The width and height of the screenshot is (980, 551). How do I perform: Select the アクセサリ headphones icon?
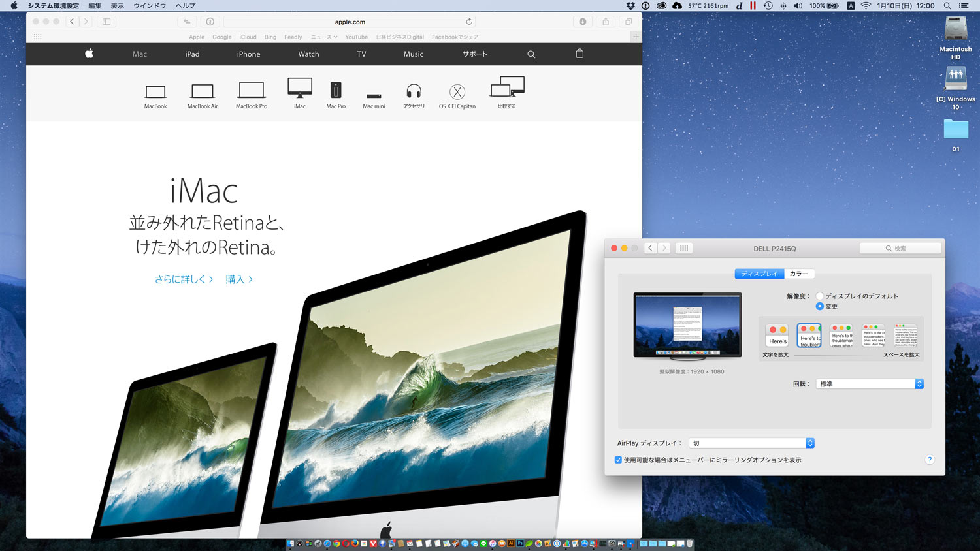[x=414, y=91]
